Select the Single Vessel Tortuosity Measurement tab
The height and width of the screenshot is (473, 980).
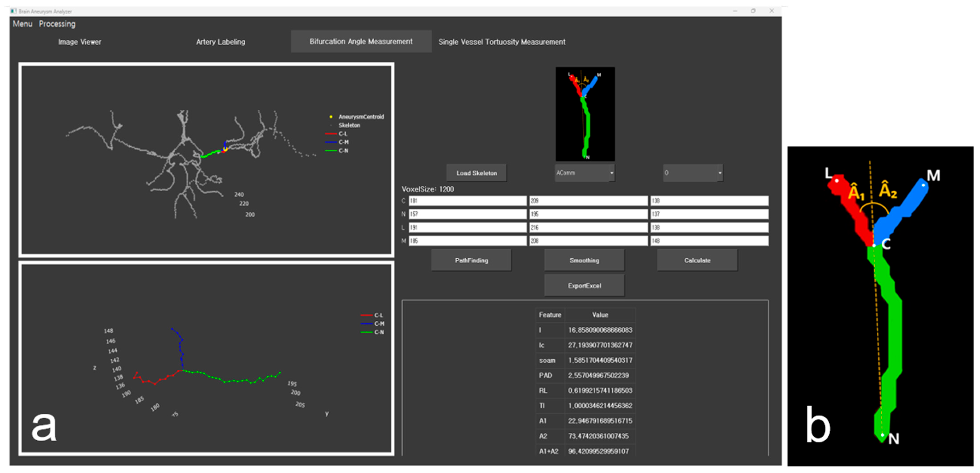click(501, 42)
